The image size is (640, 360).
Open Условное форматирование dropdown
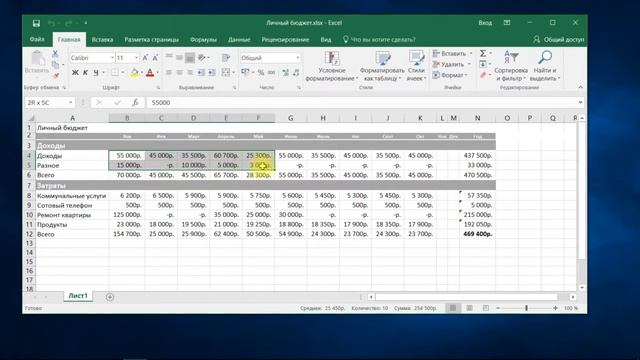331,66
